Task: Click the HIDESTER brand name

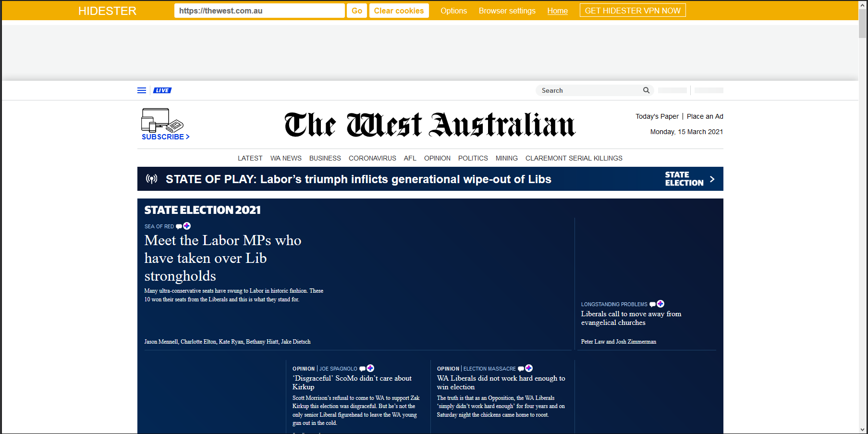Action: coord(107,11)
